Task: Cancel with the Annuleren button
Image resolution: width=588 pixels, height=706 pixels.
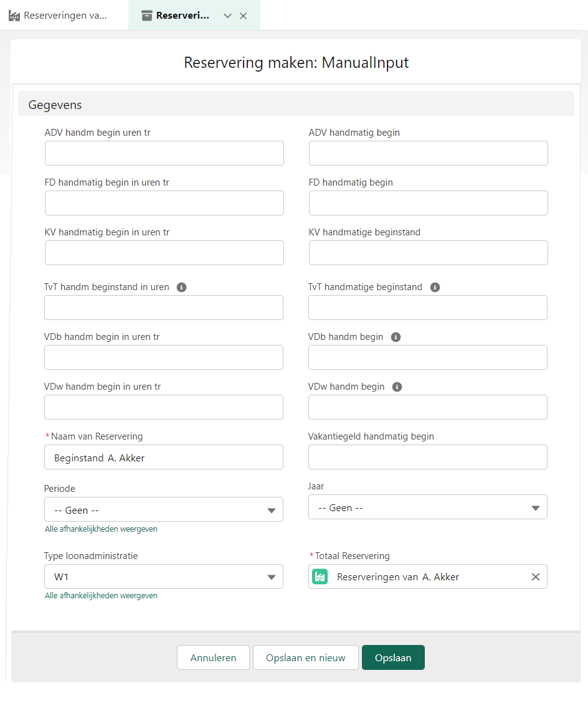Action: coord(213,657)
